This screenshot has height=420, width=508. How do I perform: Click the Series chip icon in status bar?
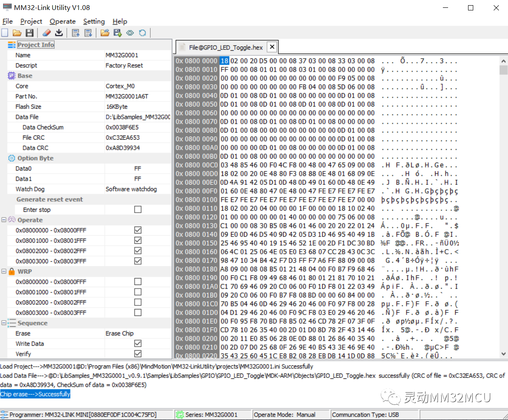point(179,414)
